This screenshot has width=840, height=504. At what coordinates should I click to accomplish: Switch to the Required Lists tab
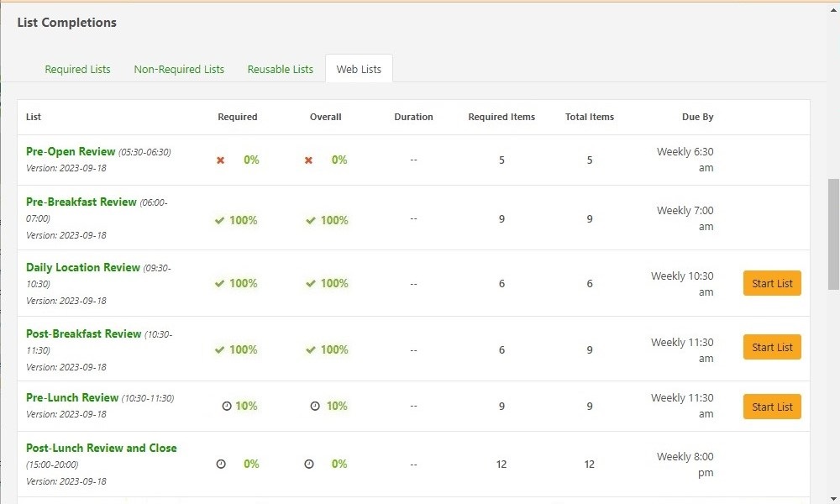tap(77, 70)
